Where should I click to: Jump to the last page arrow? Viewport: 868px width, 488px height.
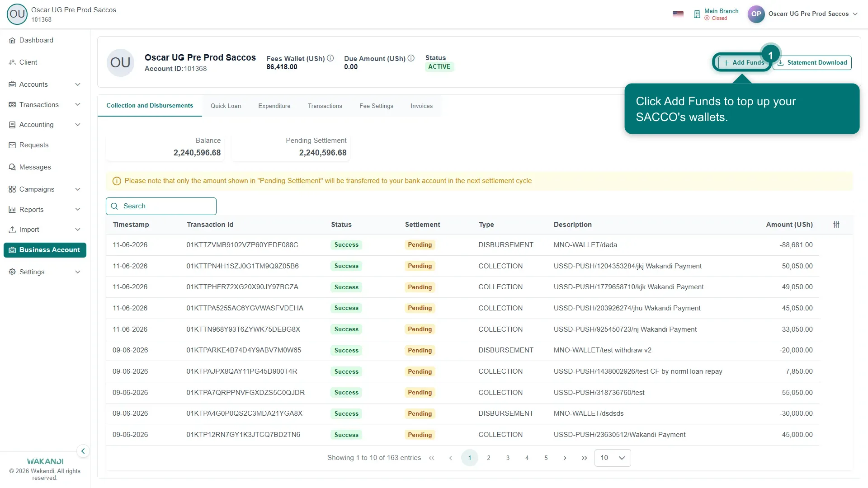(x=584, y=458)
